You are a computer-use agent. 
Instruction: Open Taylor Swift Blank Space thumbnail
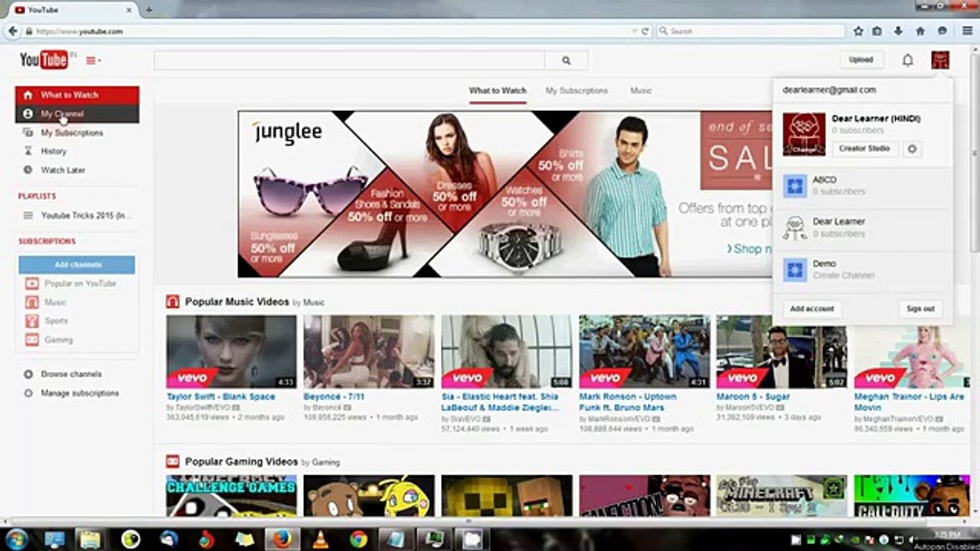coord(231,351)
